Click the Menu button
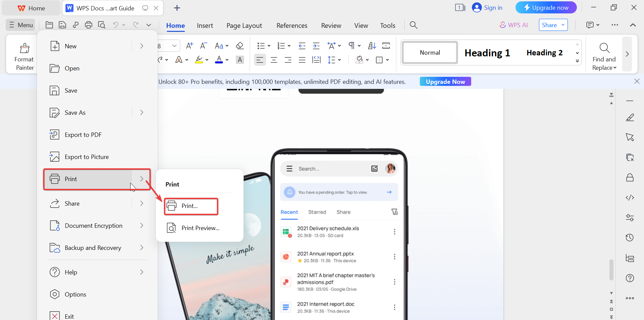This screenshot has height=320, width=644. [20, 25]
